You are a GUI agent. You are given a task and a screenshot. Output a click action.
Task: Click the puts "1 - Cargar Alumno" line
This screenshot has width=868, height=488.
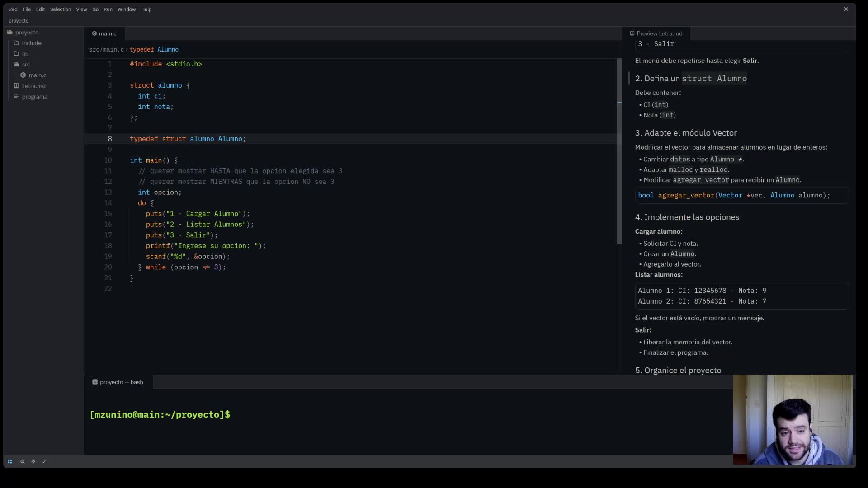pyautogui.click(x=198, y=214)
